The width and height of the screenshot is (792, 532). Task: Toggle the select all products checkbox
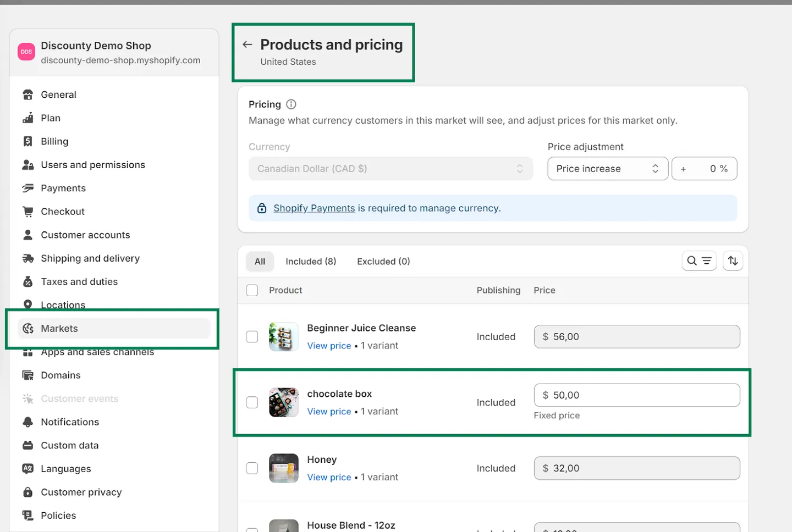click(252, 290)
